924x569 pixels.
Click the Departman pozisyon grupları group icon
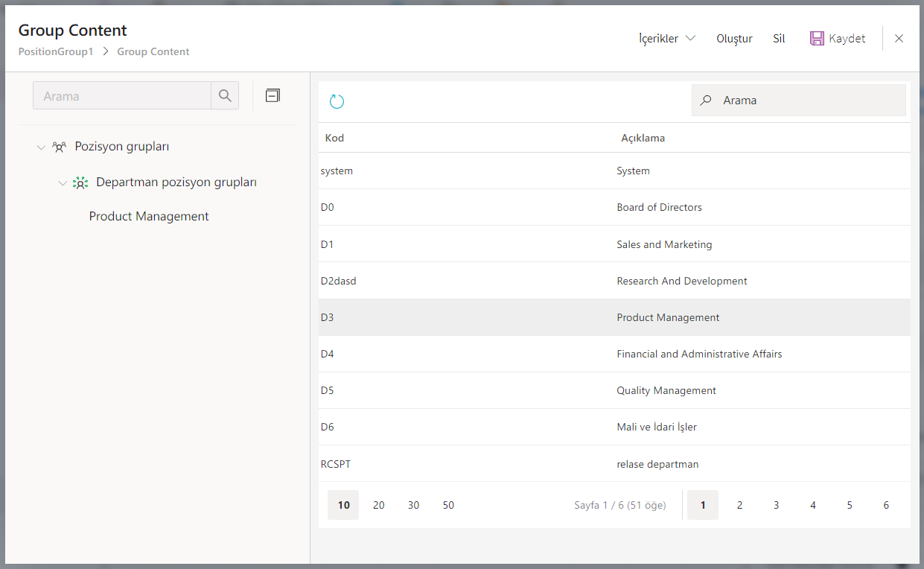pyautogui.click(x=80, y=182)
